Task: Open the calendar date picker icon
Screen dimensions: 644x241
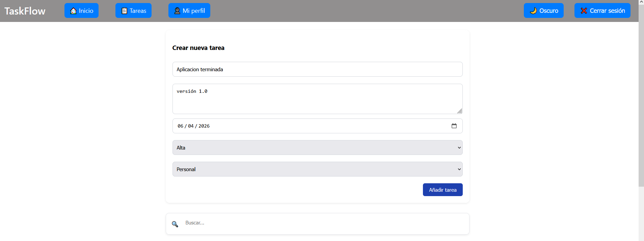Action: 454,126
